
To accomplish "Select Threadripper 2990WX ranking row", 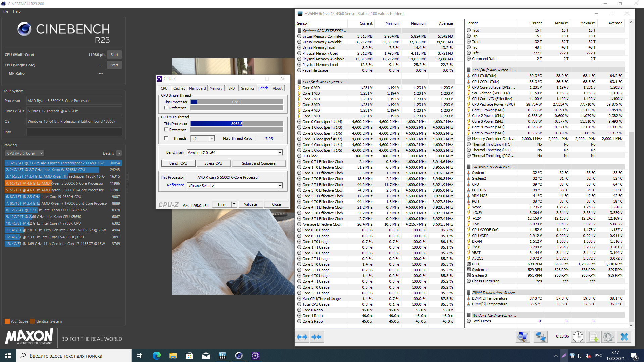I will (x=63, y=163).
